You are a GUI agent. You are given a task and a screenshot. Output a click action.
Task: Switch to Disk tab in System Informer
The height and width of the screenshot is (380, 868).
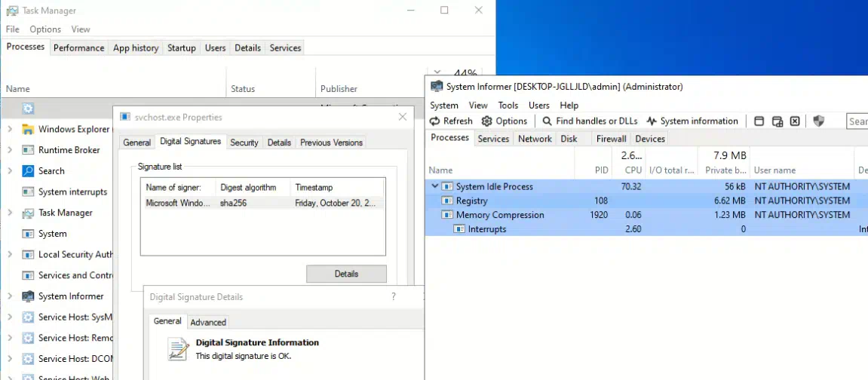[x=569, y=139]
